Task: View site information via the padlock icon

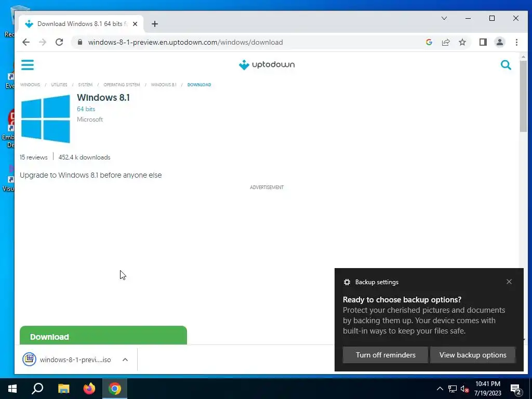Action: click(80, 42)
